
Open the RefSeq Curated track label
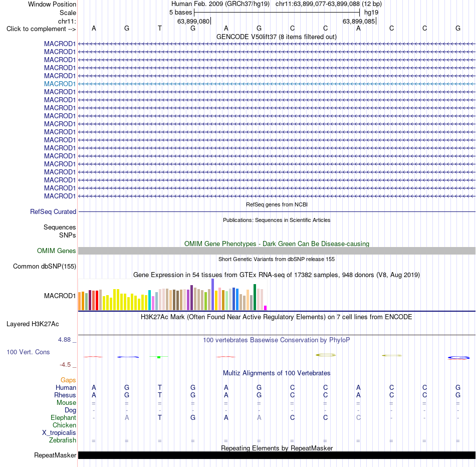point(53,211)
